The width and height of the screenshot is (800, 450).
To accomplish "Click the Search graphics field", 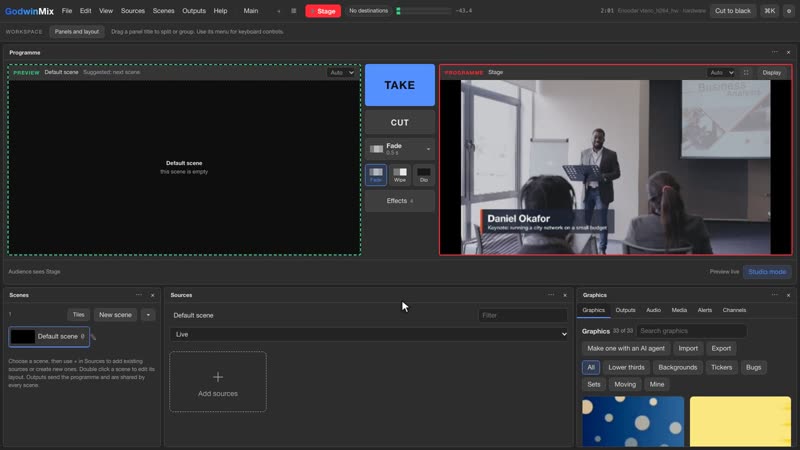I will coord(691,331).
